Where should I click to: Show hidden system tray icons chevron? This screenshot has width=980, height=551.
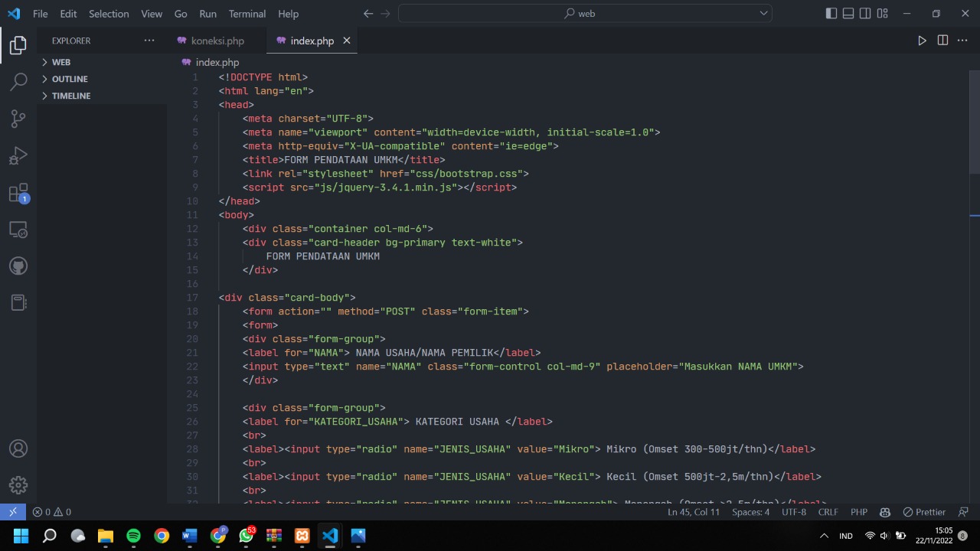[x=824, y=536]
